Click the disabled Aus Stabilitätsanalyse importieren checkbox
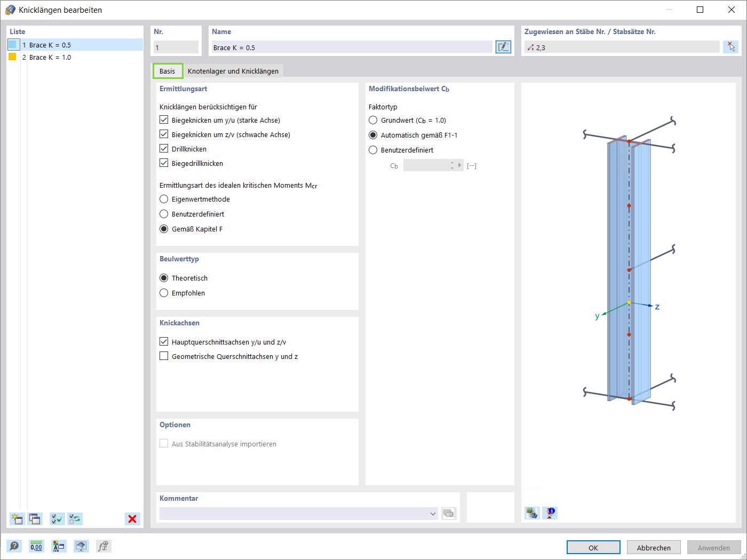The height and width of the screenshot is (560, 747). 164,443
